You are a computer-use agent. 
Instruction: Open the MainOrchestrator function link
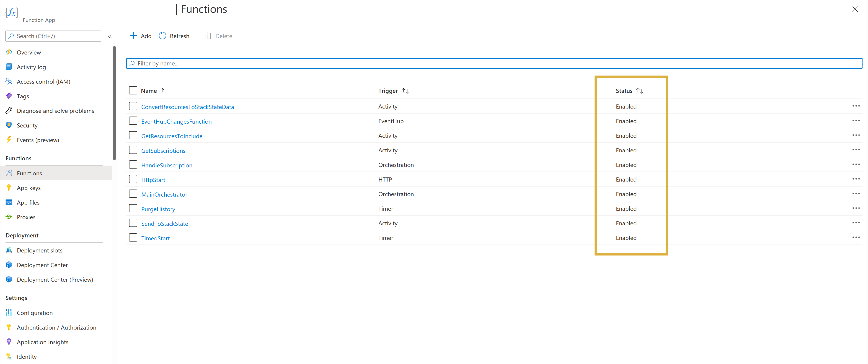164,194
